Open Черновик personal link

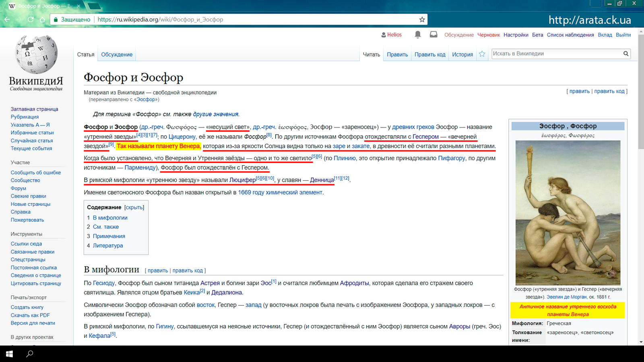pos(489,35)
